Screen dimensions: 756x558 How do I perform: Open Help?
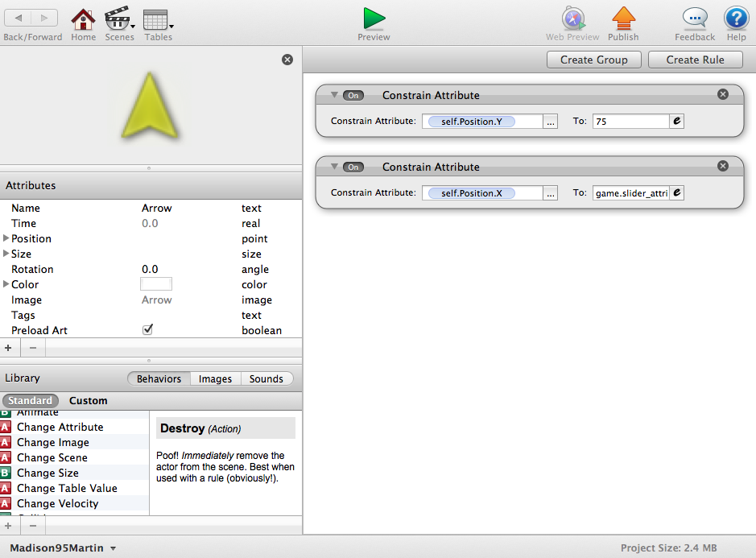pos(736,19)
